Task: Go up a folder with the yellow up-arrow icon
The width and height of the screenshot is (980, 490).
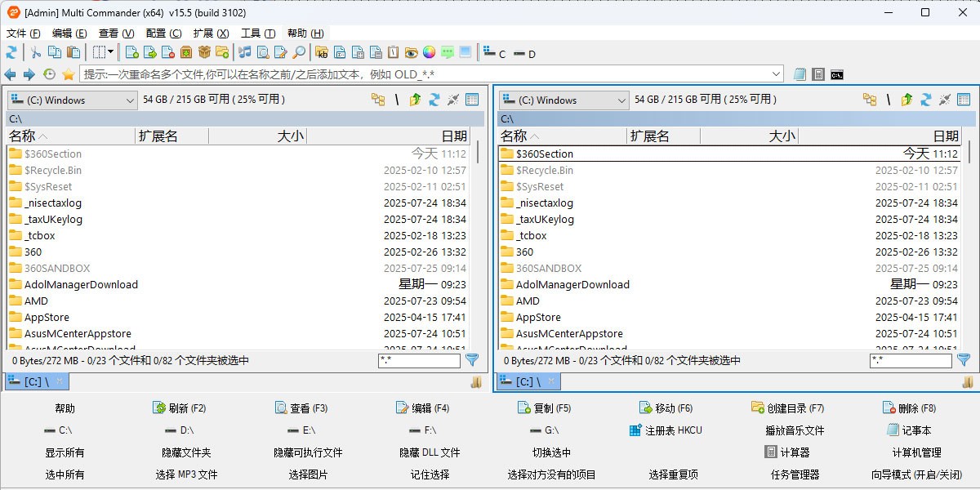Action: 414,100
